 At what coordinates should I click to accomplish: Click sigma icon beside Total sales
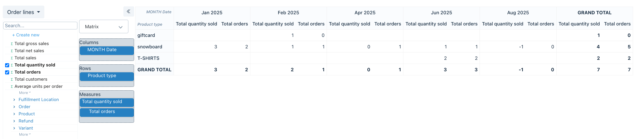[12, 58]
